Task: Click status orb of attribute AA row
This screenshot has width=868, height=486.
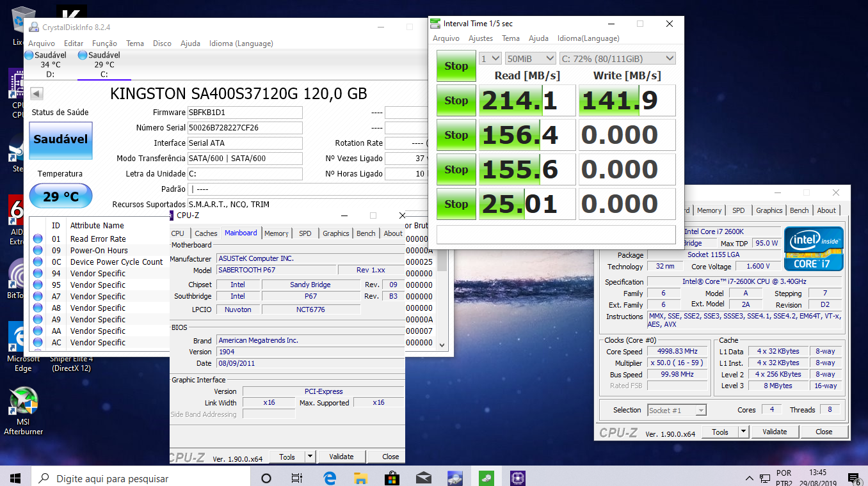Action: point(38,331)
